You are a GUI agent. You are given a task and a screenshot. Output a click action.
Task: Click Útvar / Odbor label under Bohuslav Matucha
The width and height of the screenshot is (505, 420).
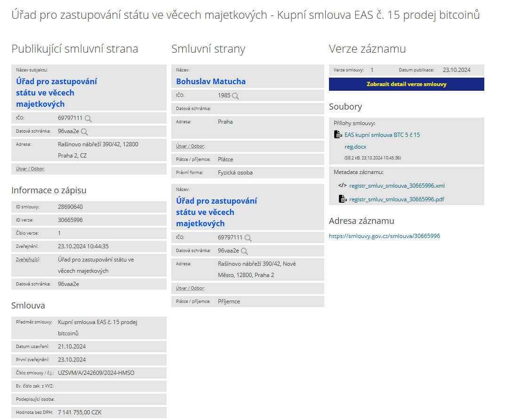190,146
